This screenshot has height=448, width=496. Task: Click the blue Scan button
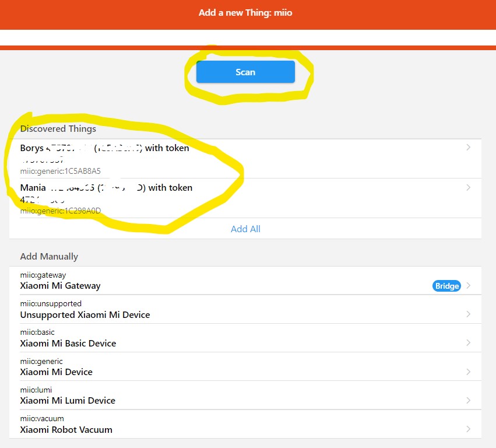tap(245, 72)
